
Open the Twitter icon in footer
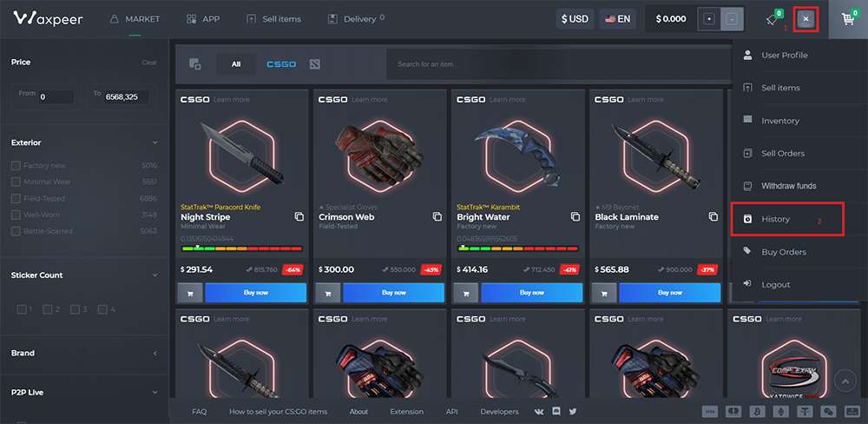click(573, 411)
